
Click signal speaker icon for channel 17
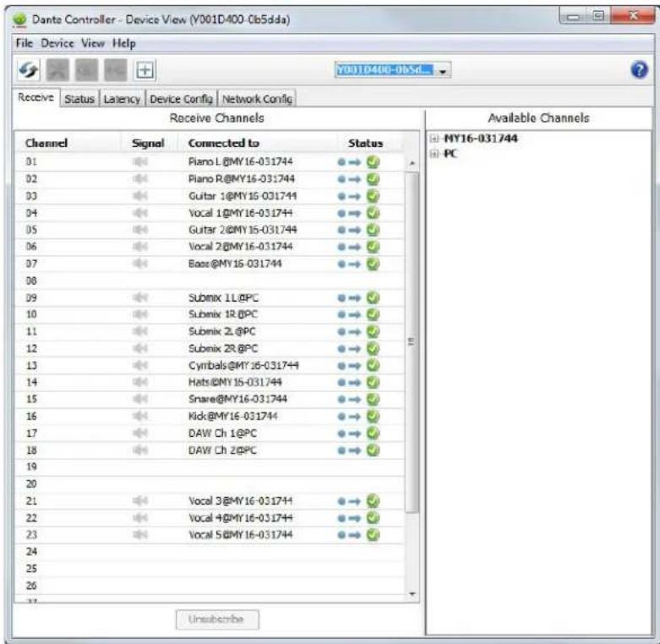click(x=140, y=433)
